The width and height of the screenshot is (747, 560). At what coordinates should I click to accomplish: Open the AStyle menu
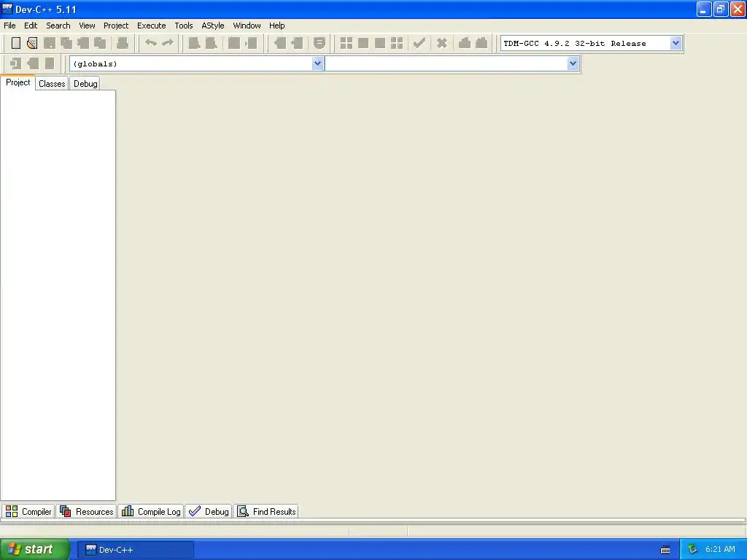pos(213,26)
